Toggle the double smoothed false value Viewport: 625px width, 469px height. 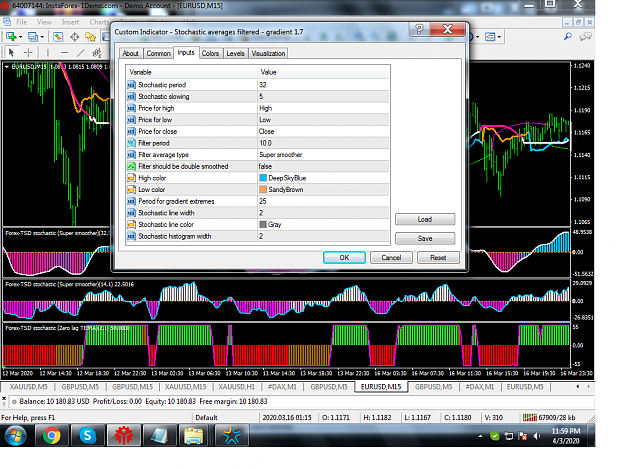tap(323, 166)
